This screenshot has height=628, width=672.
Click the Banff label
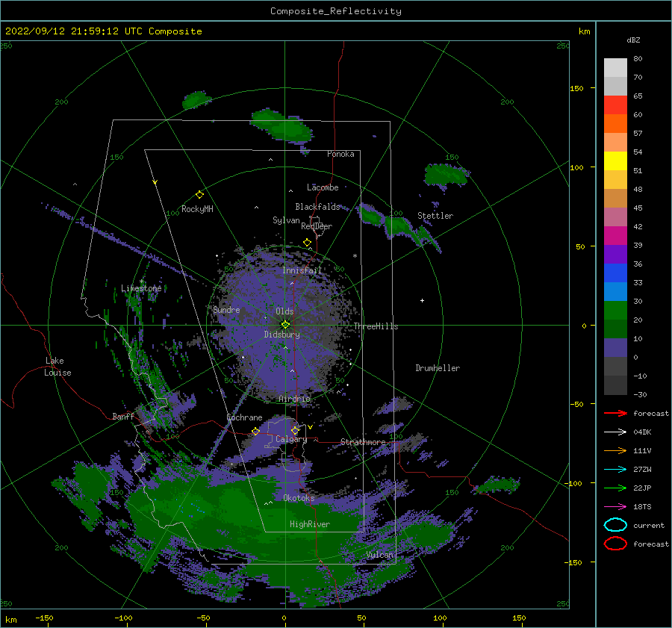[123, 416]
